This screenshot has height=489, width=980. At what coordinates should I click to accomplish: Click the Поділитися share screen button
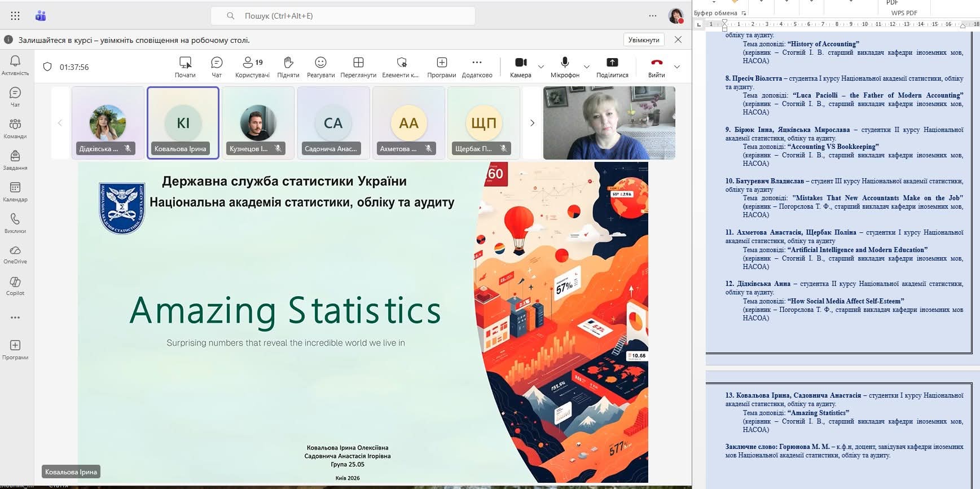tap(612, 66)
